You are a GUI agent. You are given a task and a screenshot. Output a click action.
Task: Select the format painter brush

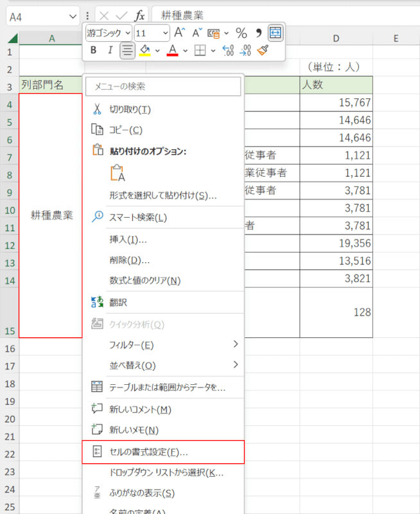262,50
